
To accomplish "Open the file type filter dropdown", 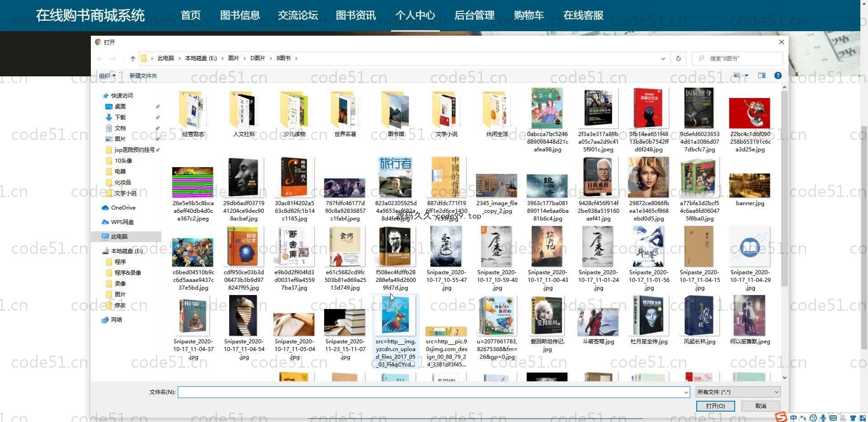I will [x=738, y=392].
